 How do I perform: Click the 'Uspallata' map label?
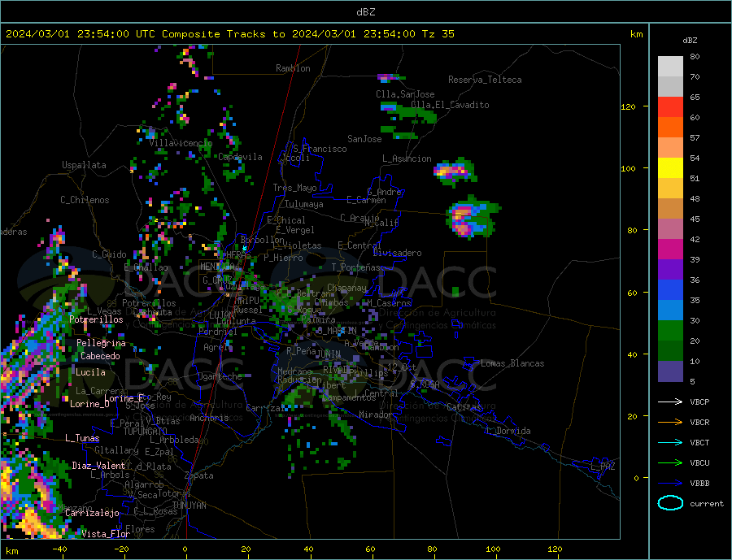84,165
